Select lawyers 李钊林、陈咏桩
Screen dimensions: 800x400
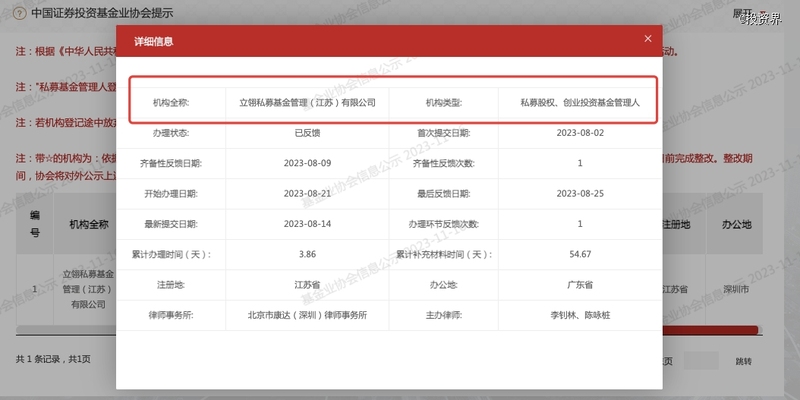click(580, 315)
